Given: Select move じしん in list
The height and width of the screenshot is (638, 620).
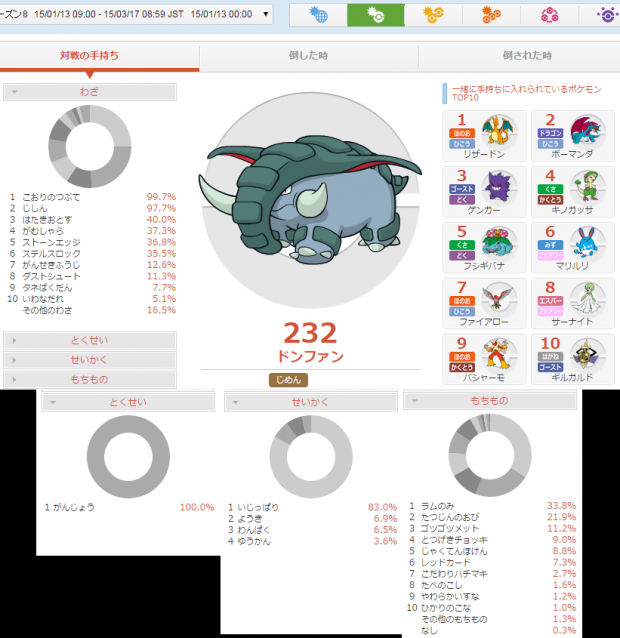Looking at the screenshot, I should (92, 208).
